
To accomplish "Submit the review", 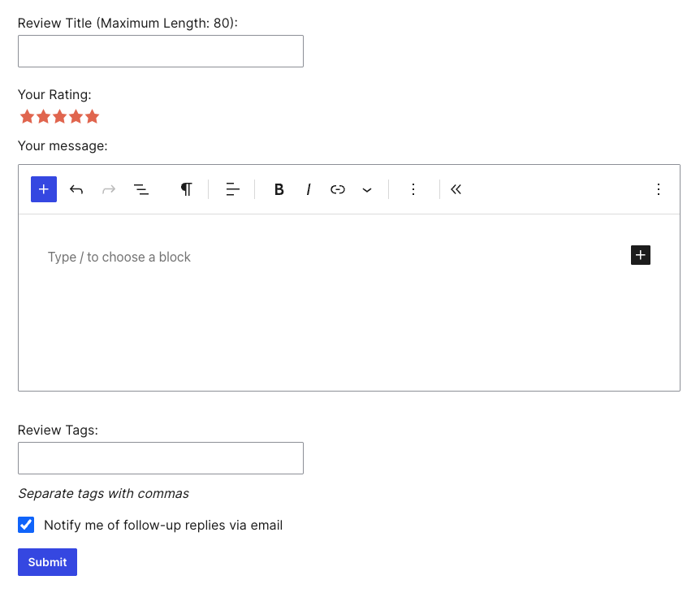I will 47,562.
